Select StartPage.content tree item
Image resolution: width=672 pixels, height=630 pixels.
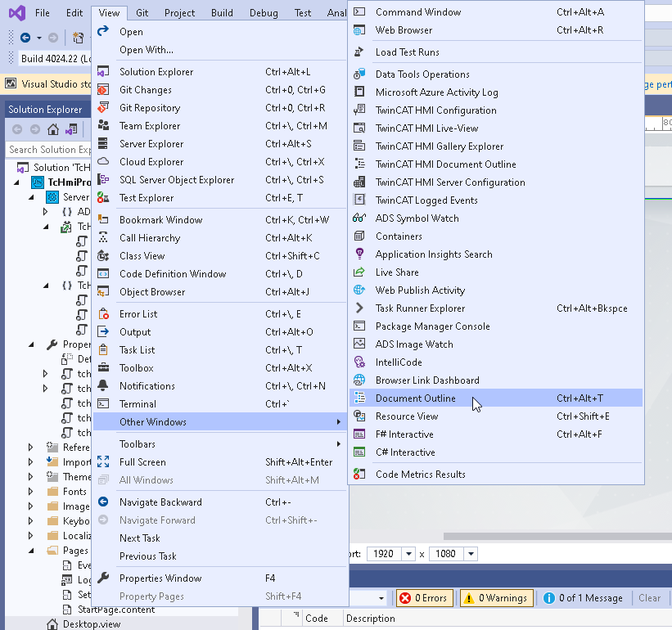tap(116, 609)
